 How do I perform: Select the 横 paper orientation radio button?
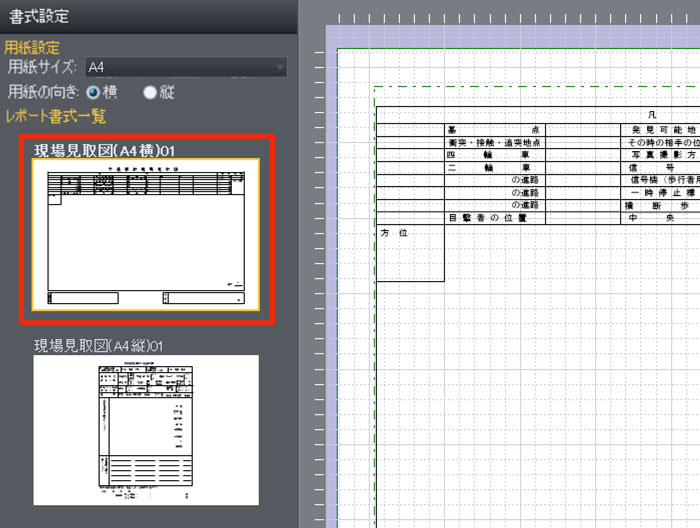point(94,92)
